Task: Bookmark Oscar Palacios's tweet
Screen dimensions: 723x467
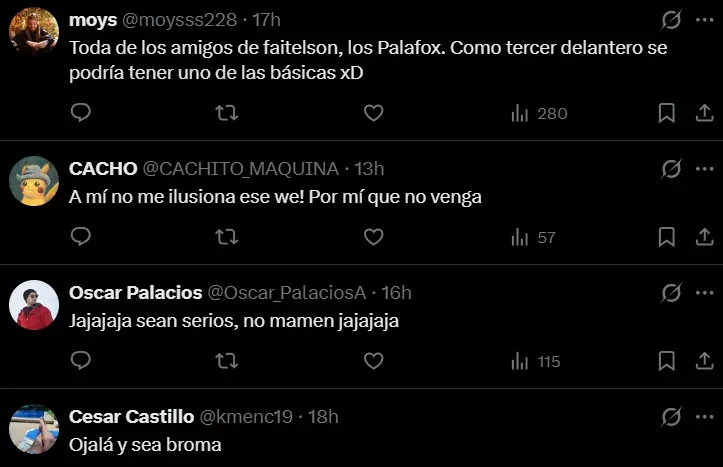Action: 666,361
